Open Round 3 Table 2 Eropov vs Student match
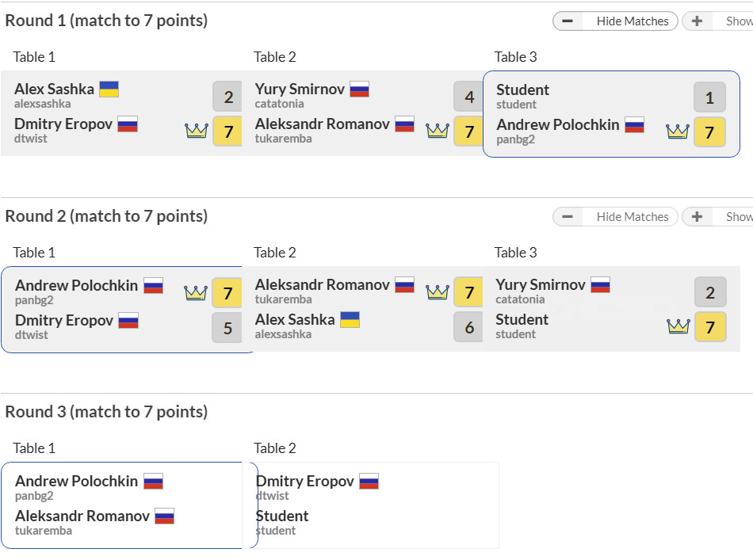This screenshot has height=560, width=753. (376, 505)
